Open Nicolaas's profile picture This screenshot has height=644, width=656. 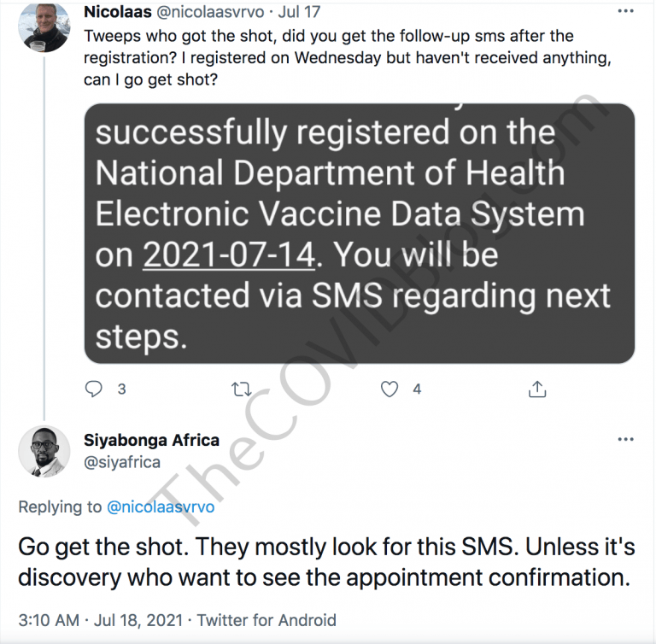44,25
